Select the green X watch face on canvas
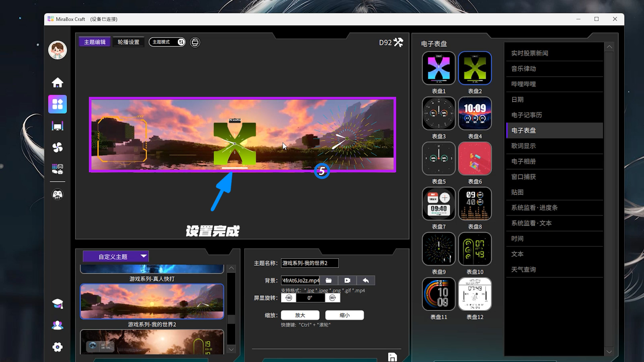644x362 pixels. pos(235,143)
